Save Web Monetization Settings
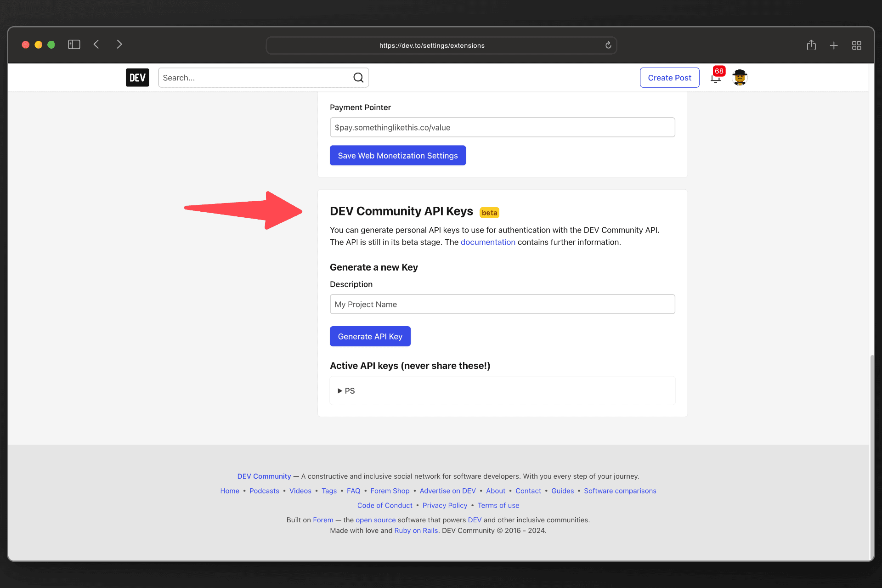Image resolution: width=882 pixels, height=588 pixels. tap(398, 155)
